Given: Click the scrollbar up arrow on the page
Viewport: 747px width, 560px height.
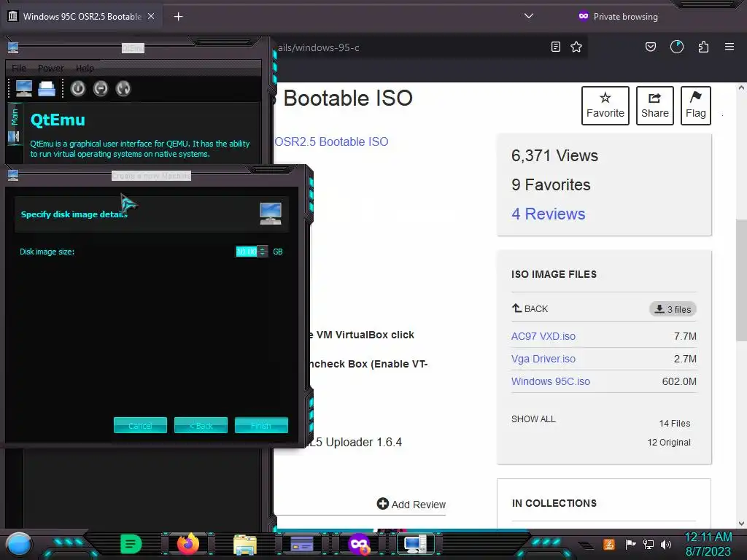Looking at the screenshot, I should (x=741, y=88).
